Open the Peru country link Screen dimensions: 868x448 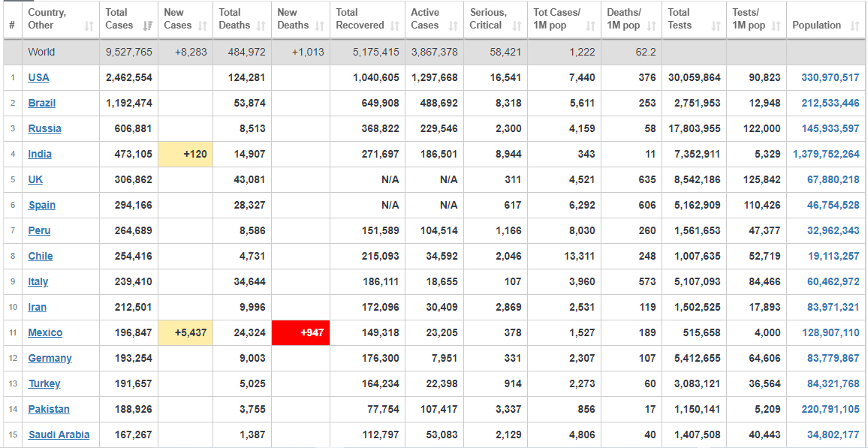(x=39, y=230)
